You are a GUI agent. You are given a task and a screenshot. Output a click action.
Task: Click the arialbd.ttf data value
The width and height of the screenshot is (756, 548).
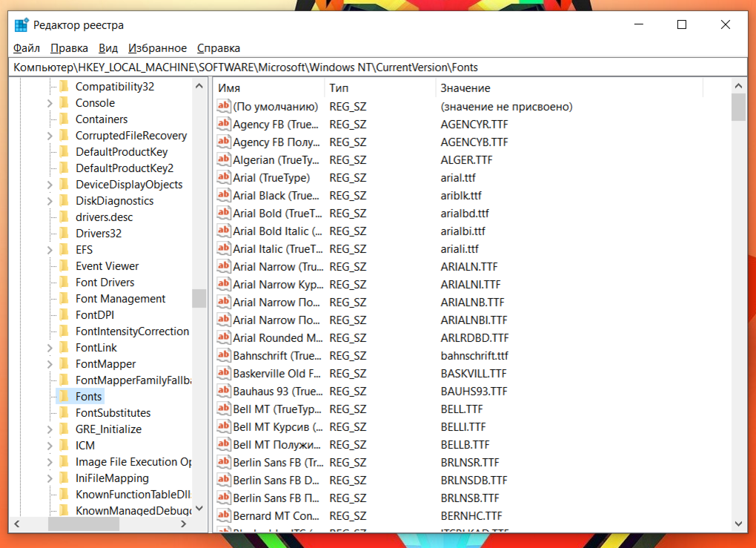pos(464,214)
